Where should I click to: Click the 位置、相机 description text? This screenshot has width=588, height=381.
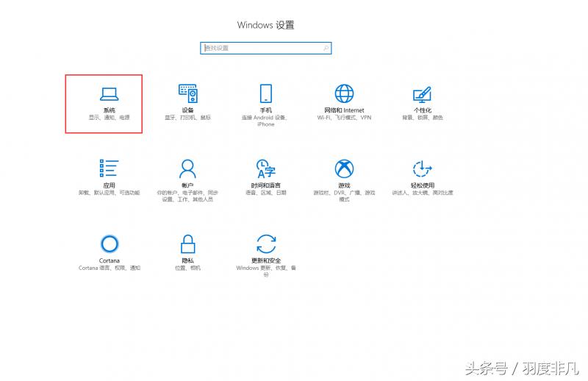188,268
